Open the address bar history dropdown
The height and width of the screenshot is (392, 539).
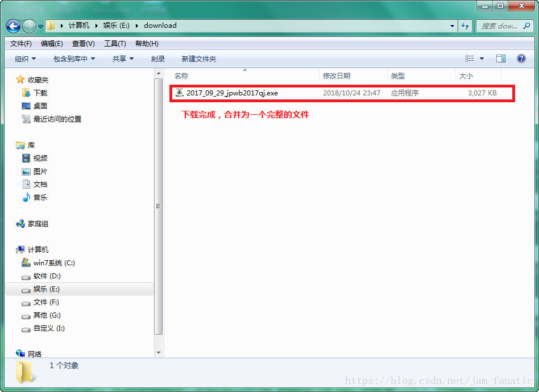[452, 26]
